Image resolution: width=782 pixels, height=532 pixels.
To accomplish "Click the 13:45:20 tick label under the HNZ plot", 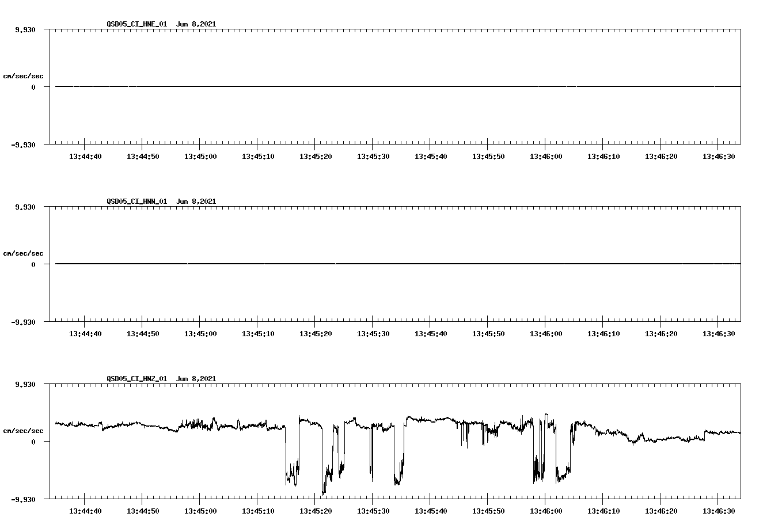I will 316,511.
